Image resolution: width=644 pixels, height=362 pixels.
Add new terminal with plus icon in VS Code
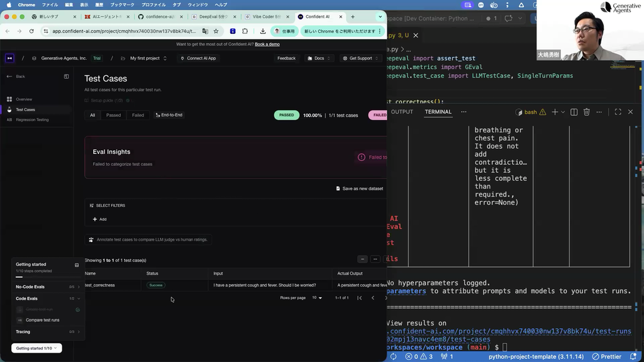coord(555,112)
